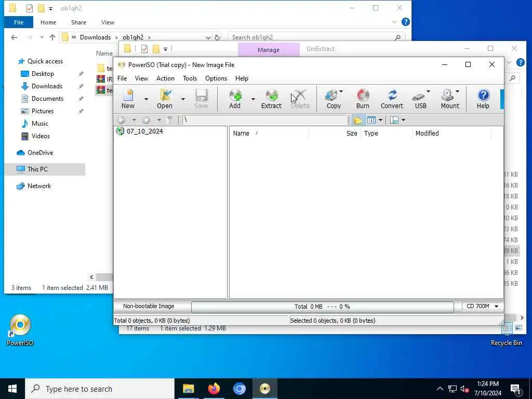
Task: Click the Mount toolbar icon
Action: click(449, 99)
